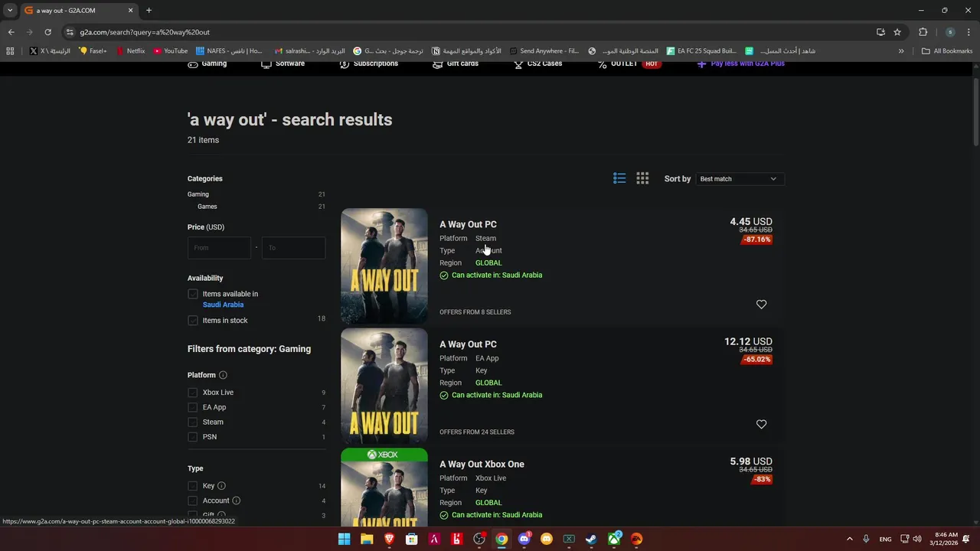Image resolution: width=980 pixels, height=551 pixels.
Task: Switch to the grid view layout icon
Action: 642,178
